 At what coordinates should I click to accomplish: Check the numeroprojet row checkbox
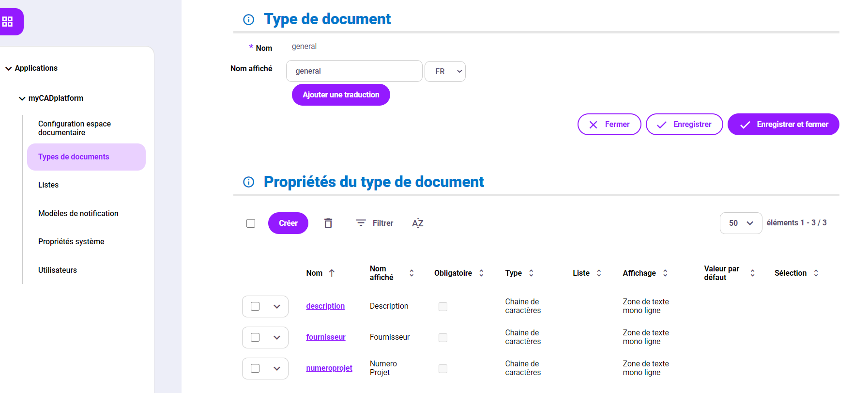[255, 368]
